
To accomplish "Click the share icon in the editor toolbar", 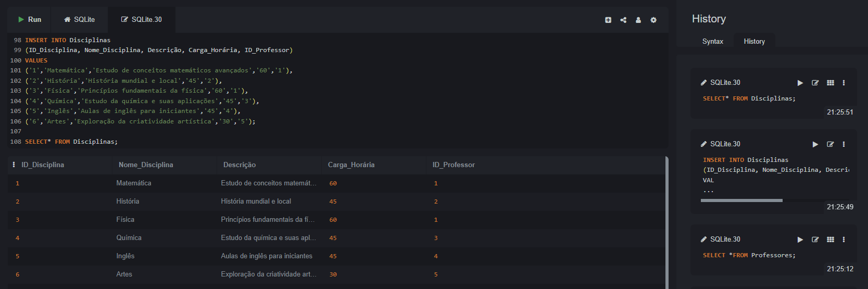I will (623, 20).
